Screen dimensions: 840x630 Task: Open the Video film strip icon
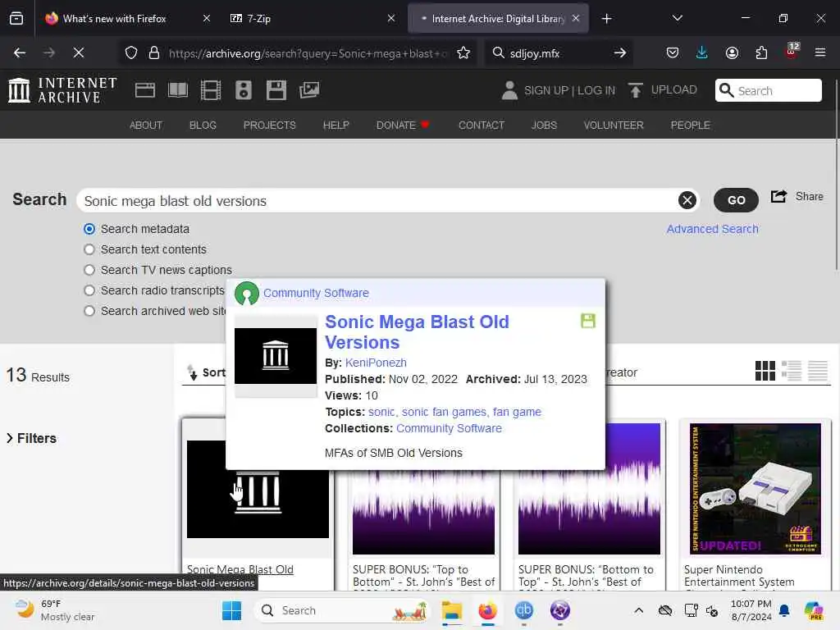click(x=211, y=90)
